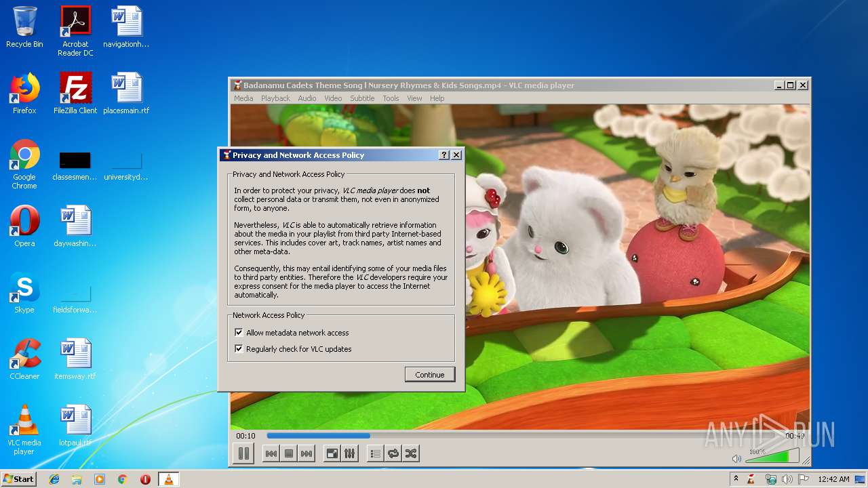Open the View menu
The height and width of the screenshot is (488, 868).
click(414, 98)
